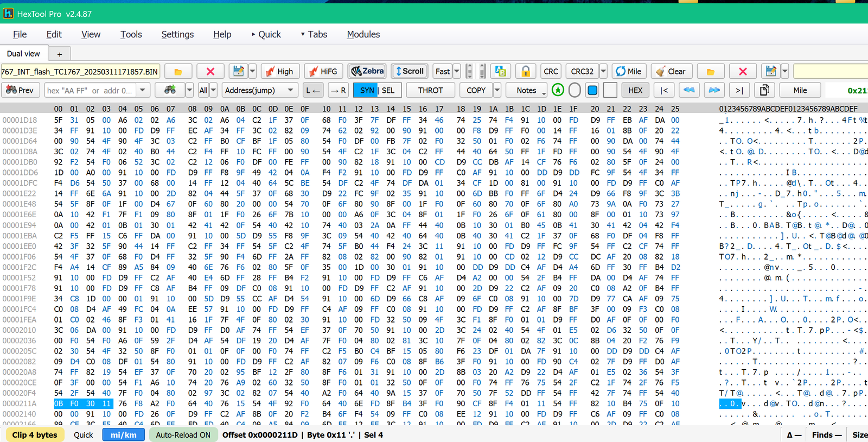The width and height of the screenshot is (868, 442).
Task: Open dropdown arrow beside left save icon
Action: click(252, 71)
